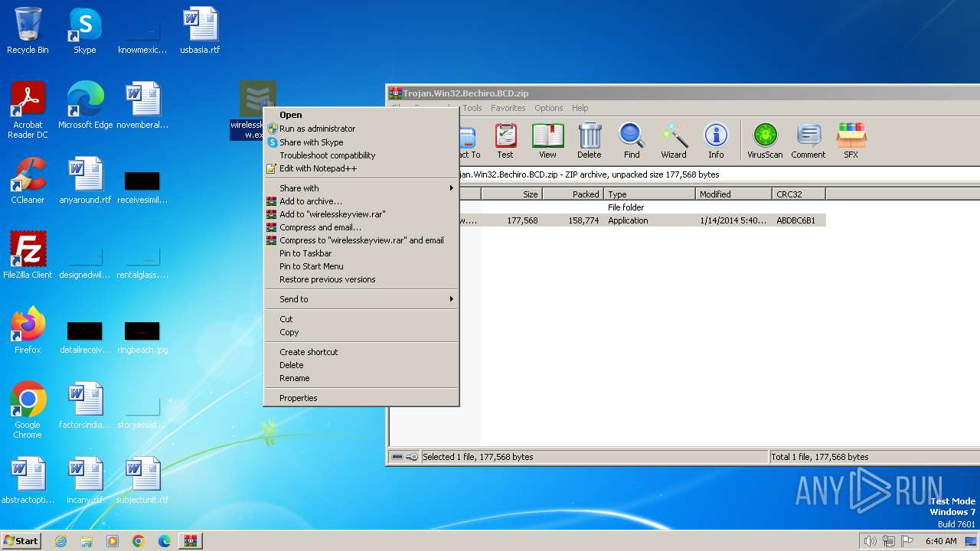This screenshot has height=551, width=980.
Task: Sort by the Packed column header
Action: tap(573, 194)
